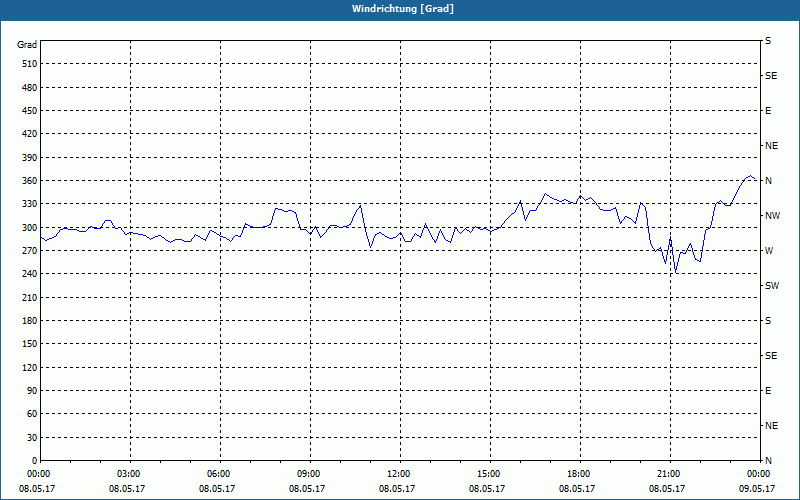
Task: Select the 450 y-axis value
Action: click(30, 111)
